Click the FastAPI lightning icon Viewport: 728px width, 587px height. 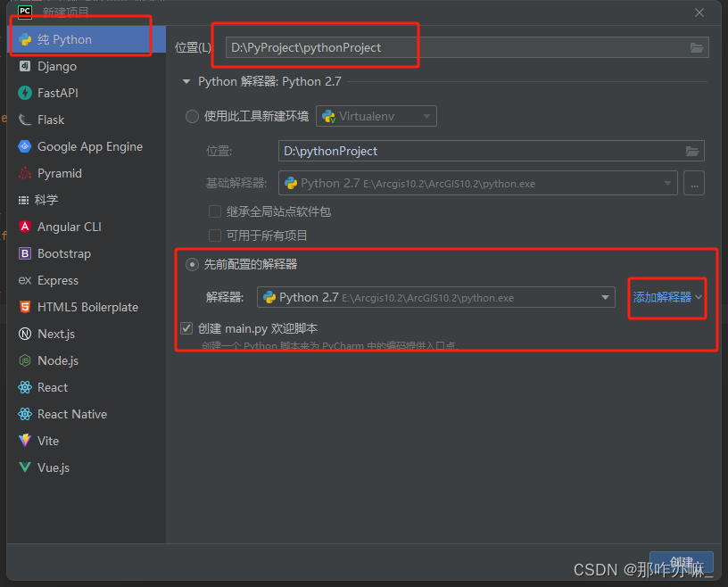tap(25, 93)
